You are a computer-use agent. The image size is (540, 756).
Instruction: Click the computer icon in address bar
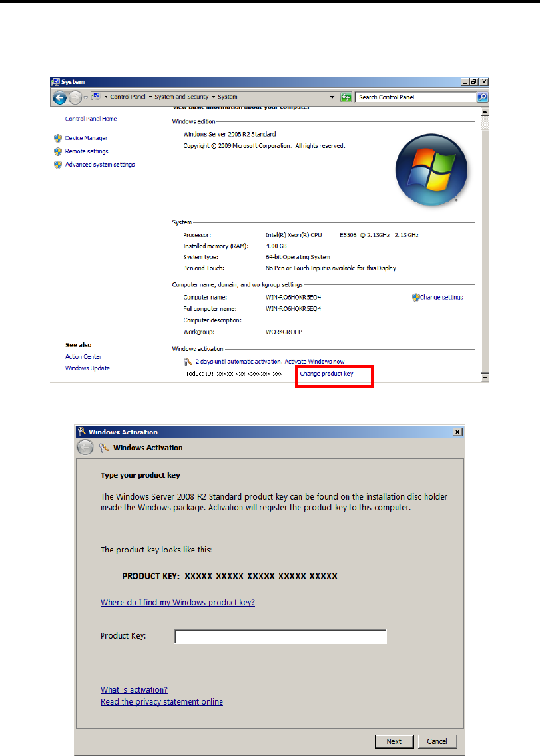click(x=96, y=97)
